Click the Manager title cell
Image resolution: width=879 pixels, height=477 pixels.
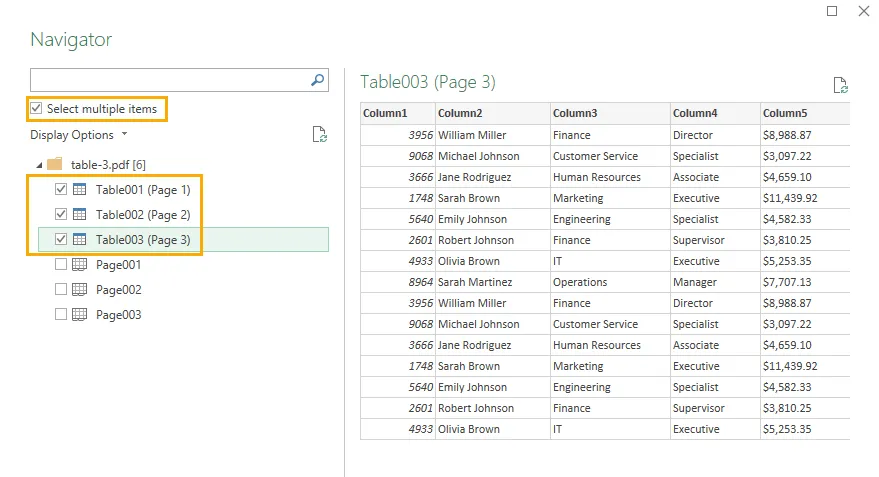715,282
